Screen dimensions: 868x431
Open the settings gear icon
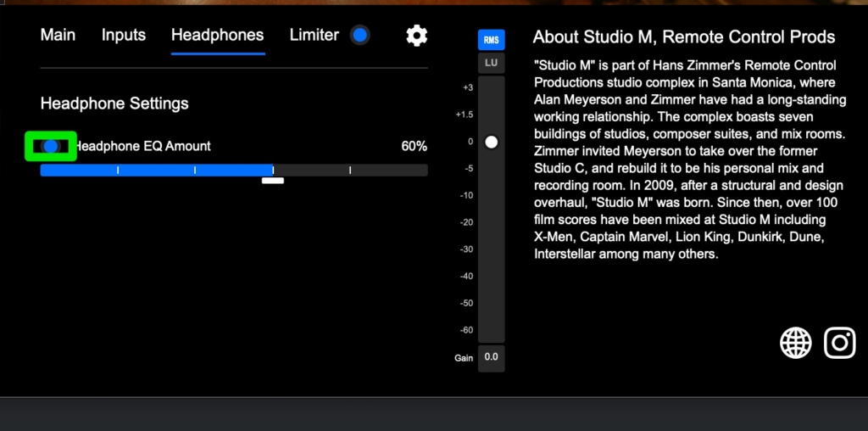(416, 36)
